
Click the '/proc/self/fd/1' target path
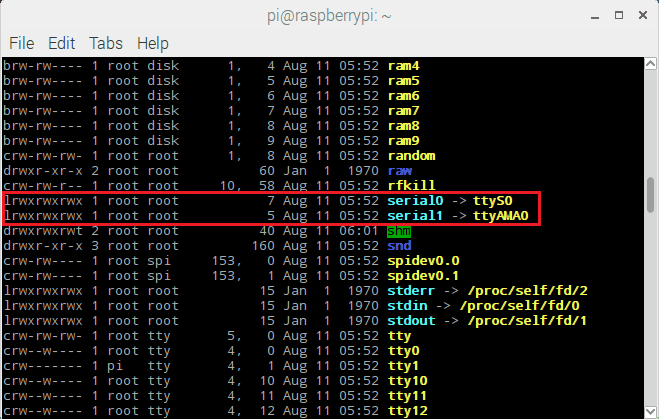point(527,321)
